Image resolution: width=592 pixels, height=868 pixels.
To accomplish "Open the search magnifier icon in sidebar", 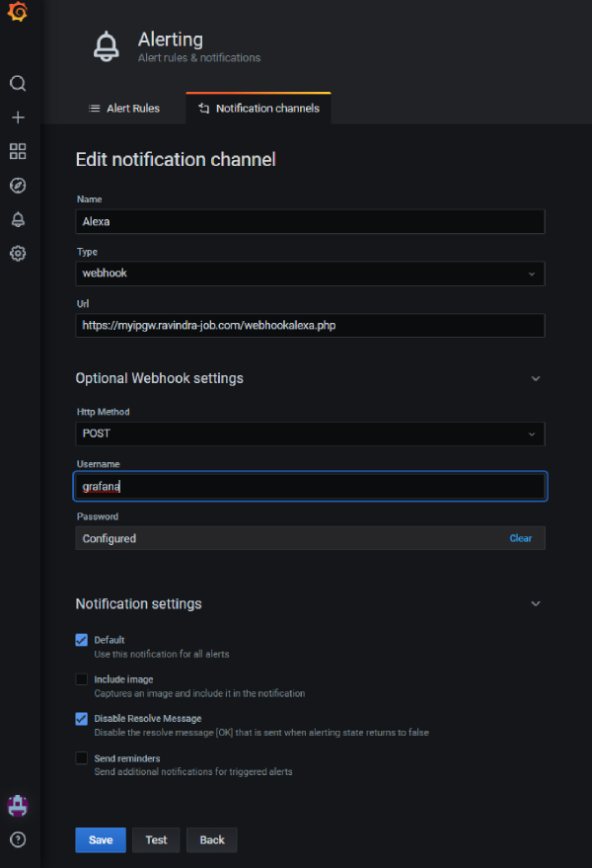I will point(17,84).
